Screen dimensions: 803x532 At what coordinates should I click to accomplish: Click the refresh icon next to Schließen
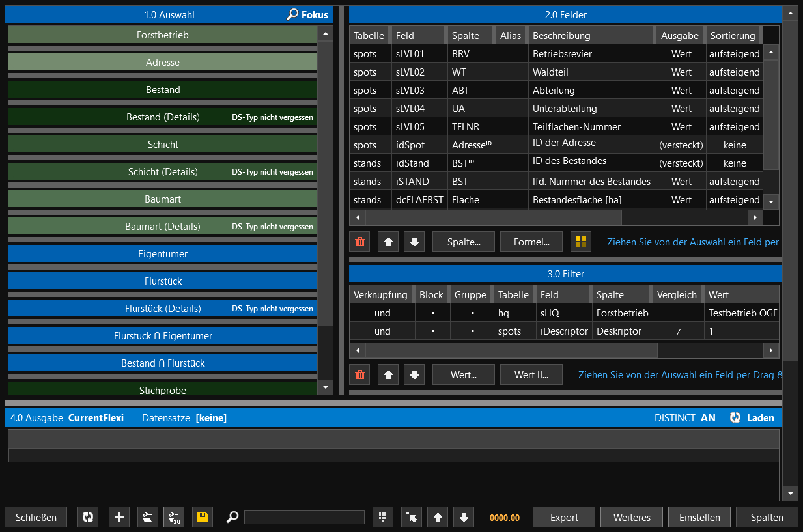(88, 517)
